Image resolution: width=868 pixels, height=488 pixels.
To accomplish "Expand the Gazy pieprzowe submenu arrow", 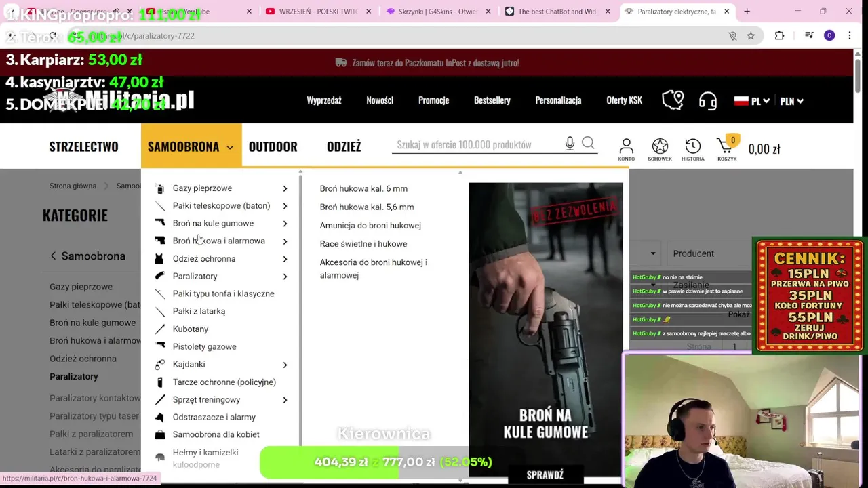I will pyautogui.click(x=285, y=188).
